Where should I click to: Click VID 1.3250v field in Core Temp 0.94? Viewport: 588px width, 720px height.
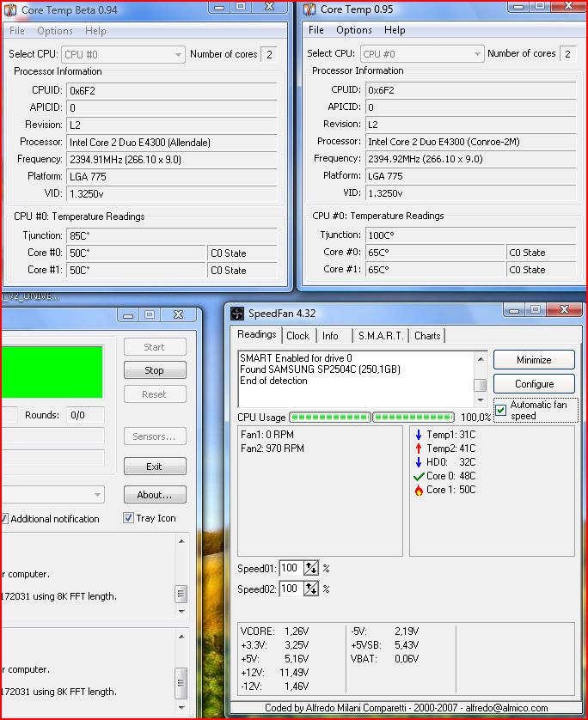pyautogui.click(x=172, y=194)
